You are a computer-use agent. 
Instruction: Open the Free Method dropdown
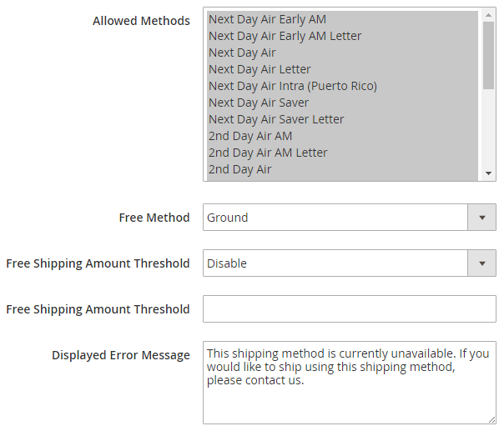(x=335, y=218)
